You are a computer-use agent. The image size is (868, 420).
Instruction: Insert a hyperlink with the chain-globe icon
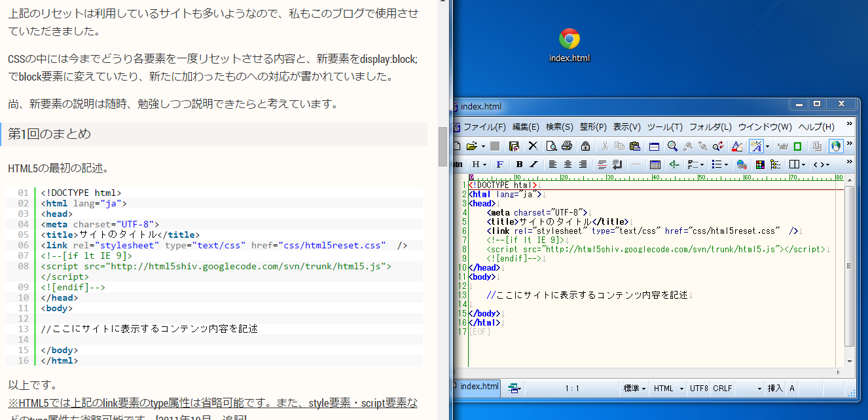(x=742, y=164)
